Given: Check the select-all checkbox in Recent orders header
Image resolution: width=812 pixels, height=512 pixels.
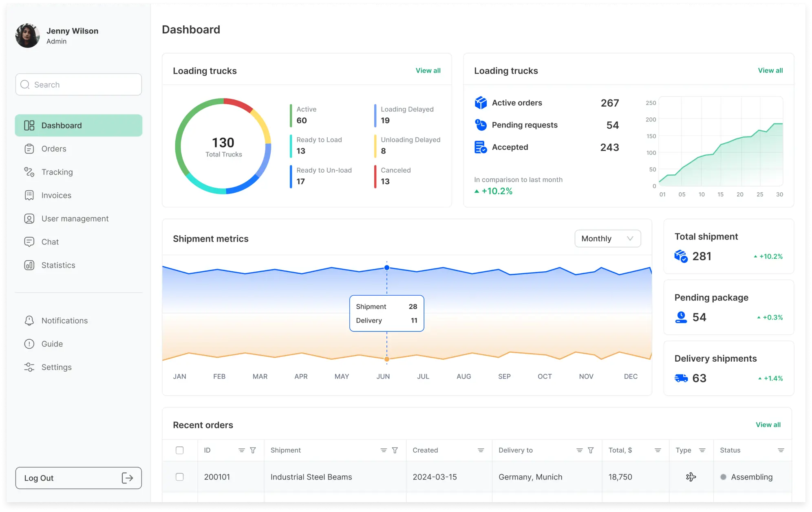Looking at the screenshot, I should point(180,450).
